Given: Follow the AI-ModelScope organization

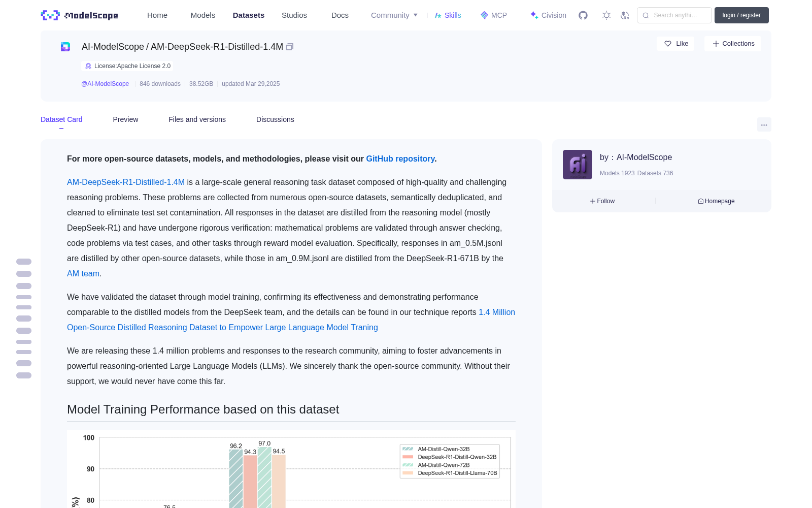Looking at the screenshot, I should (602, 201).
